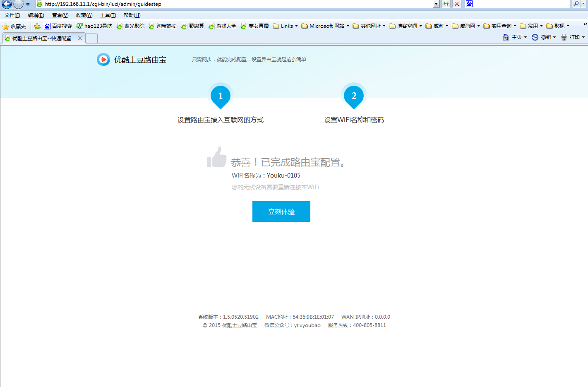The width and height of the screenshot is (588, 387).
Task: Click the step 1 pin marker
Action: (221, 96)
